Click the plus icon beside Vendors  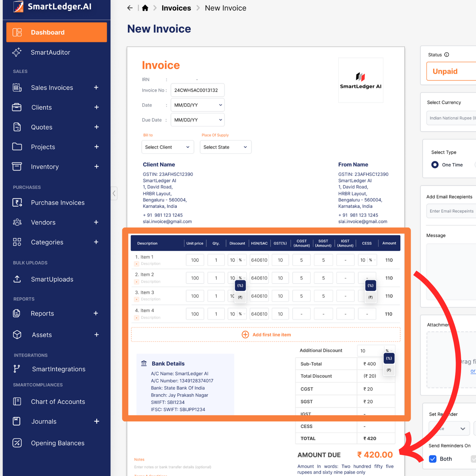(96, 222)
